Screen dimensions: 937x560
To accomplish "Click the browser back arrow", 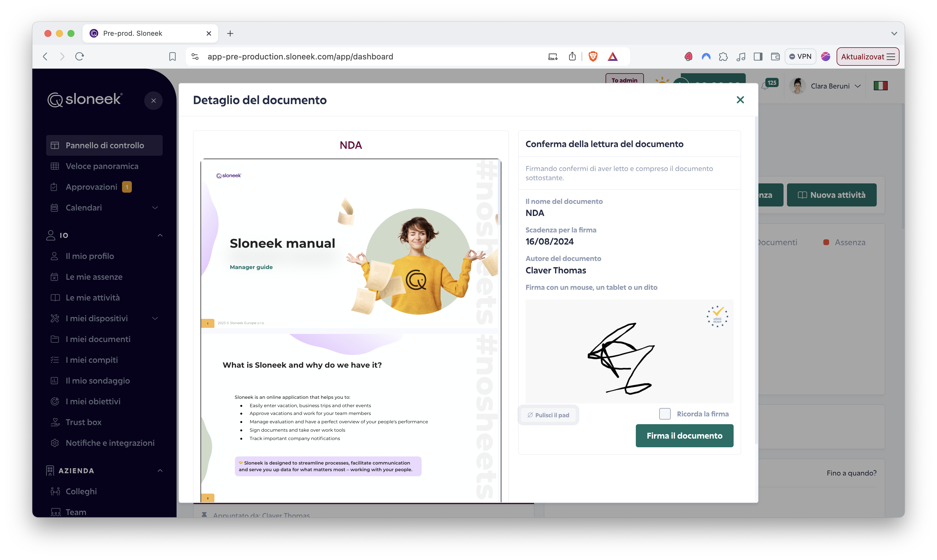I will pos(45,57).
